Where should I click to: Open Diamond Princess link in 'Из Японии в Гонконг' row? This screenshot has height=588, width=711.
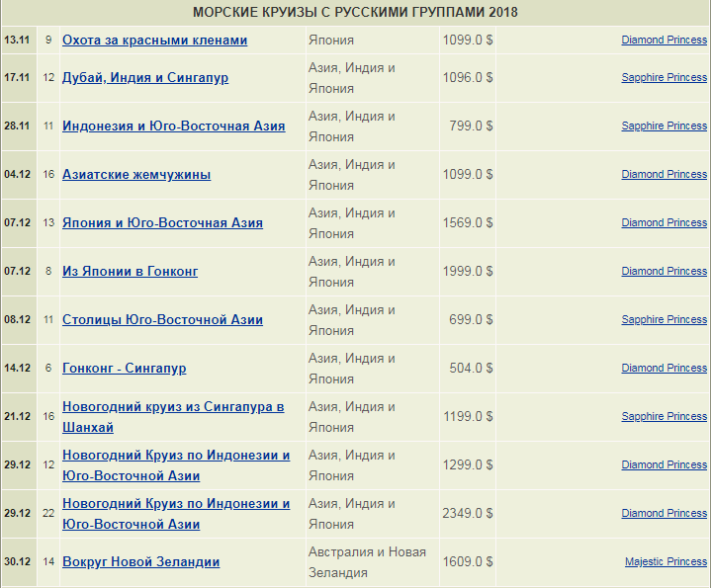(664, 272)
